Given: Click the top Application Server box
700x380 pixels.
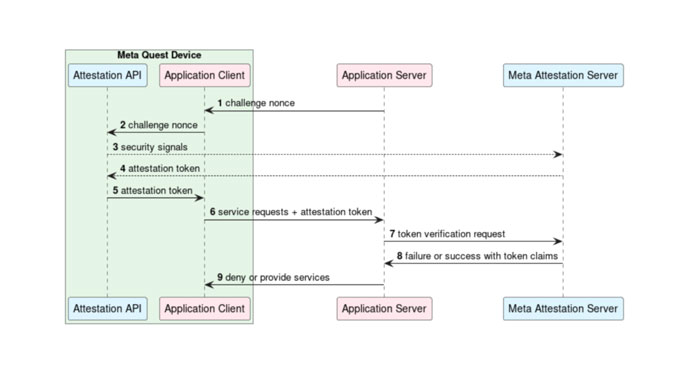Looking at the screenshot, I should click(384, 75).
